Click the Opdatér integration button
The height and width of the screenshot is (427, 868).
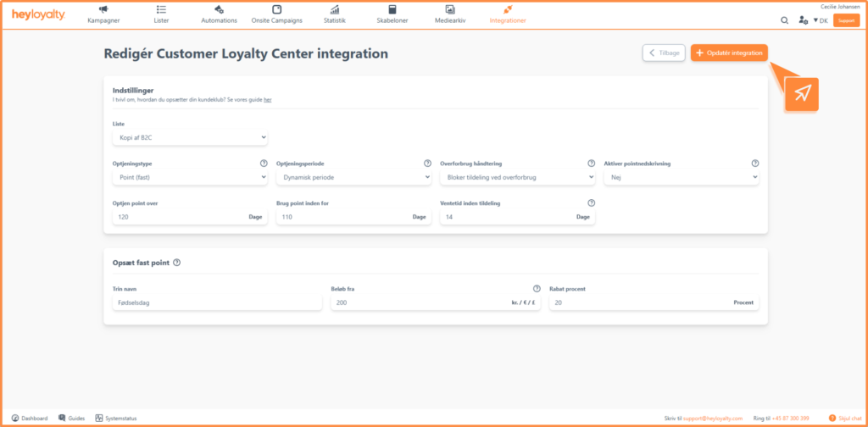click(729, 53)
